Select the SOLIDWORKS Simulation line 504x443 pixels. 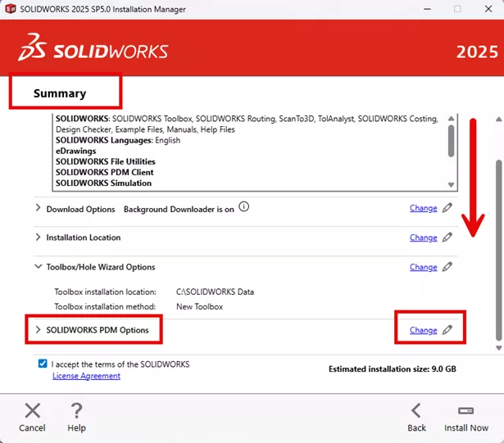coord(103,183)
